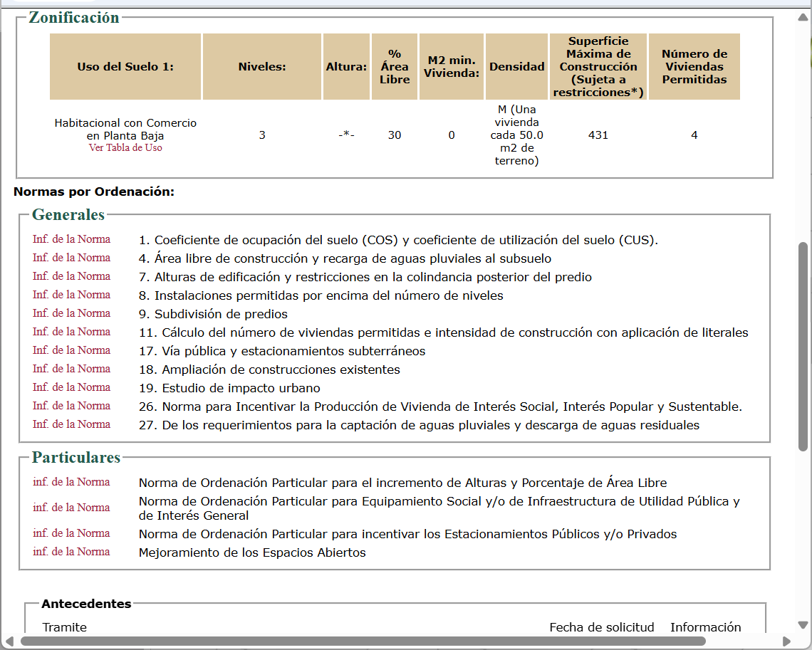Click text '17. Vía pública y estacionamientos subterráneos'

(x=282, y=351)
